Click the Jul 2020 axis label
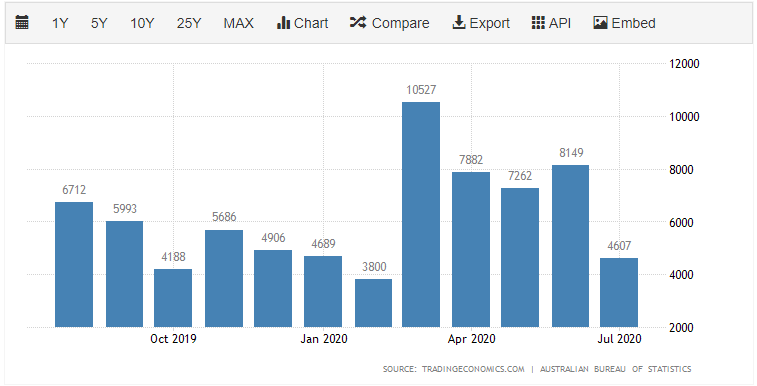The image size is (757, 386). pos(619,339)
